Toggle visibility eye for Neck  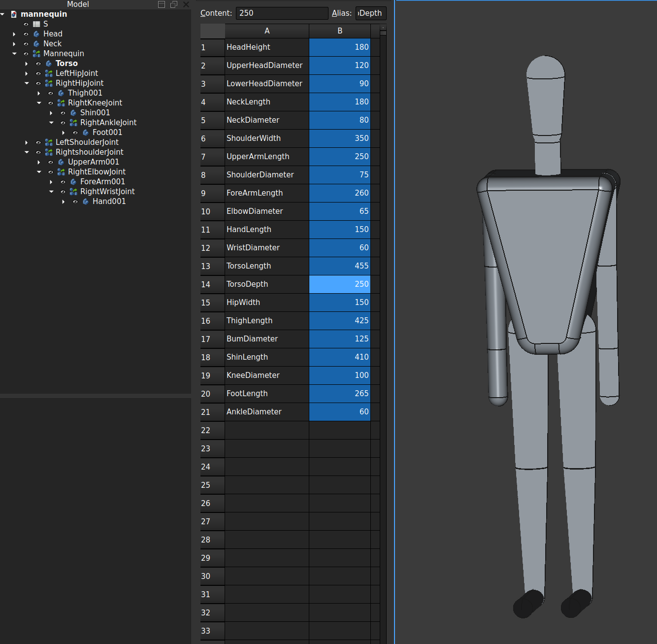coord(26,44)
